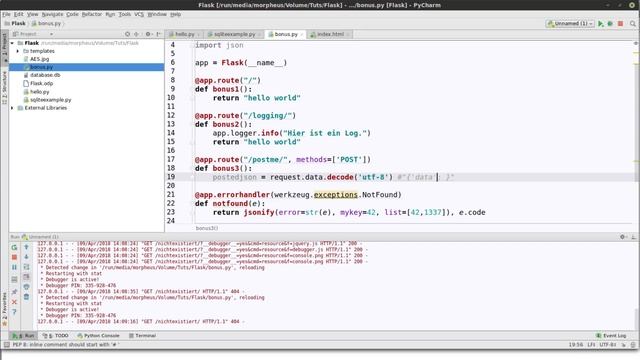The width and height of the screenshot is (640, 360).
Task: Pin the Run tab
Action: (x=14, y=292)
